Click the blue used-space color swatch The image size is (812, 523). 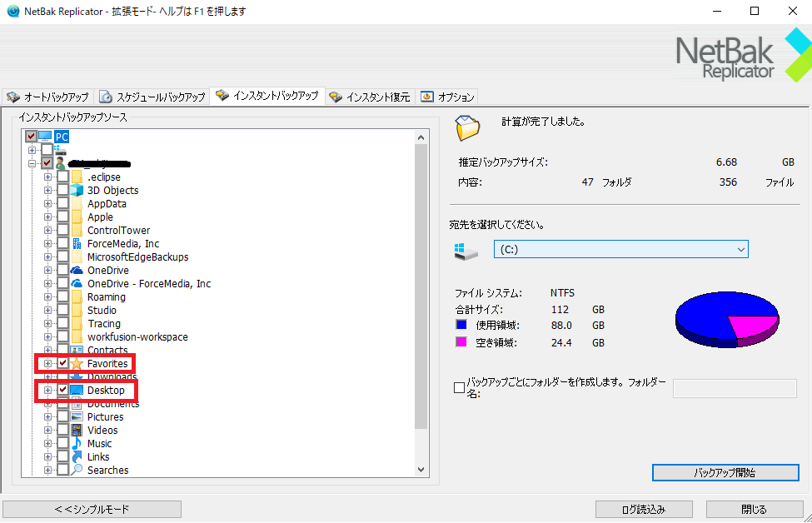coord(461,325)
